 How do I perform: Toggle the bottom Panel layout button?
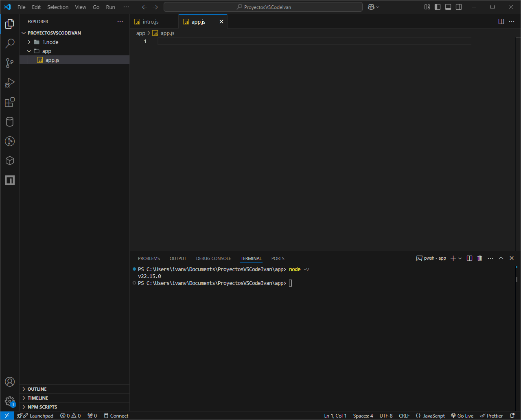tap(448, 7)
